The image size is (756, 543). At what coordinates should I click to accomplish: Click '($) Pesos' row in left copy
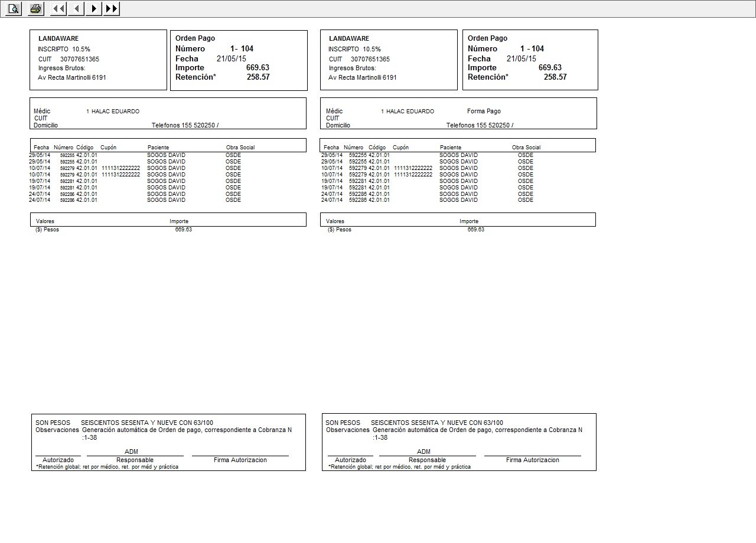pyautogui.click(x=47, y=230)
